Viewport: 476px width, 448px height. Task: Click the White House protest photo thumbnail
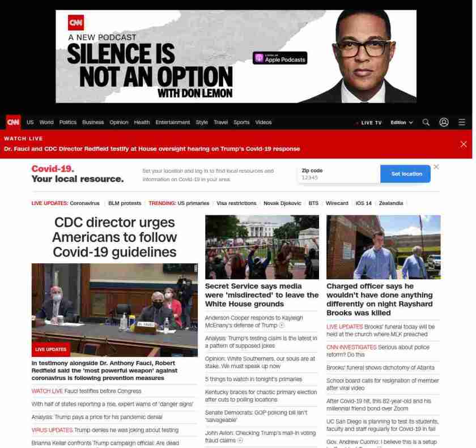point(262,247)
